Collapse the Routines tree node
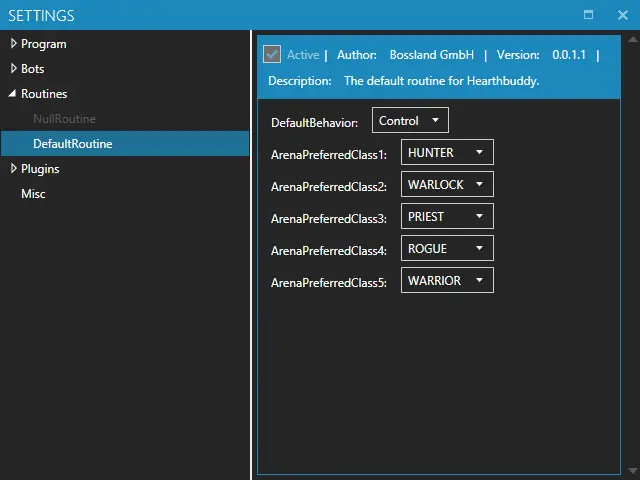This screenshot has height=480, width=640. tap(13, 94)
